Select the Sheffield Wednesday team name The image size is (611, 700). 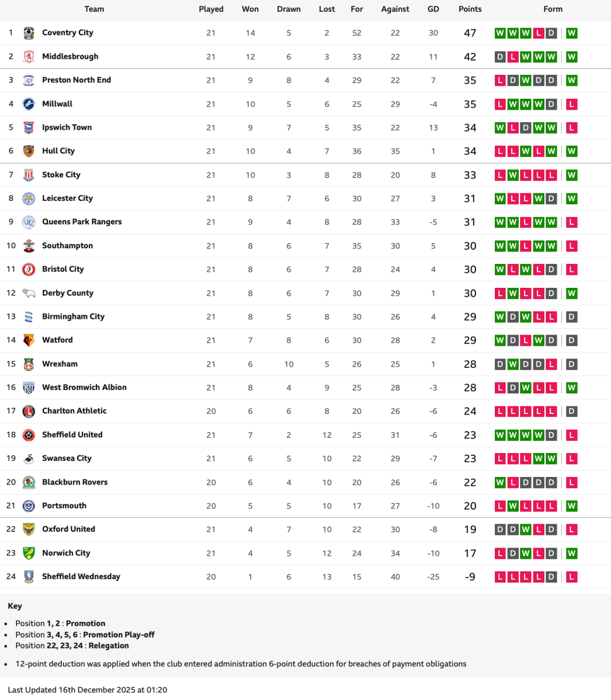point(81,576)
